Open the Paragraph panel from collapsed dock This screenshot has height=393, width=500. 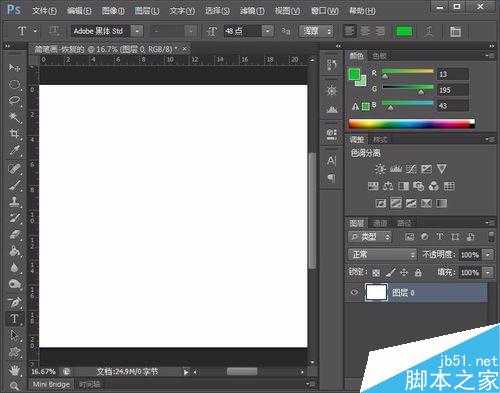pos(331,178)
